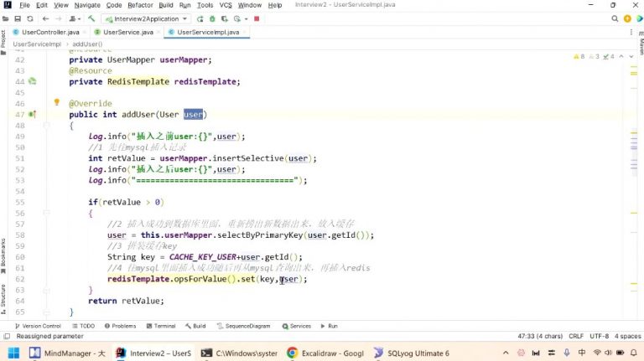Click the gutter icon on line 44

tap(32, 82)
